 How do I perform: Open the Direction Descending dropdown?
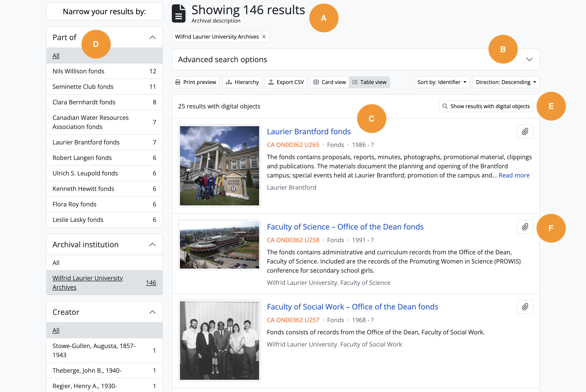click(506, 82)
